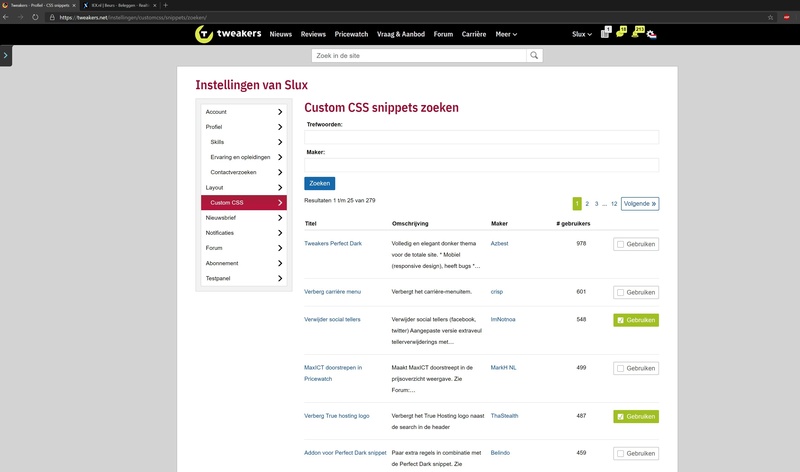
Task: Toggle Gebruiken for Addon voor Perfect Dark snippet
Action: click(x=636, y=453)
